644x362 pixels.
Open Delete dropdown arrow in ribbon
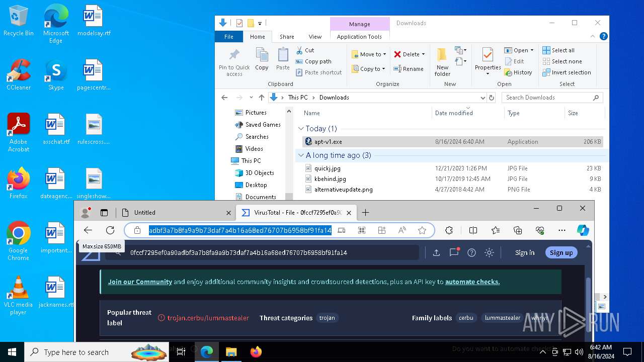[x=423, y=54]
